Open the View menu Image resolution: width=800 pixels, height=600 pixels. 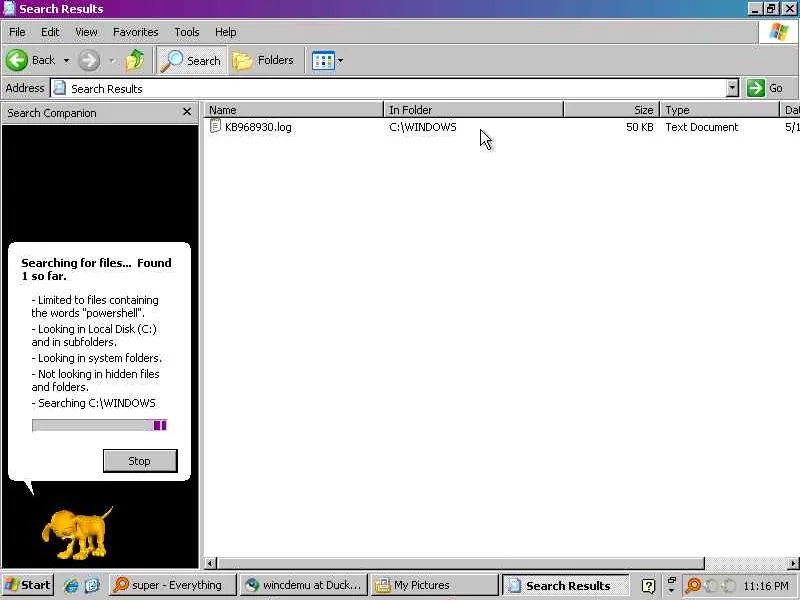[86, 32]
